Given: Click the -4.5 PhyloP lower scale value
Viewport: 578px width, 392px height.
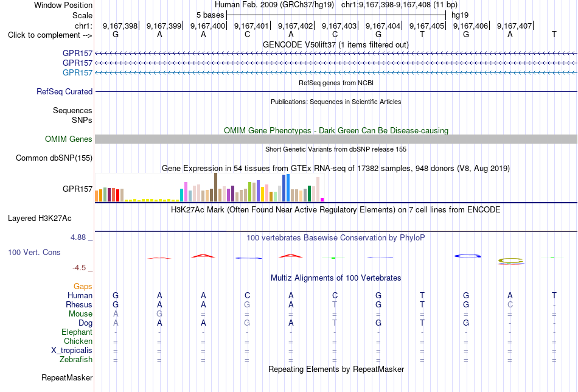Looking at the screenshot, I should tap(79, 268).
